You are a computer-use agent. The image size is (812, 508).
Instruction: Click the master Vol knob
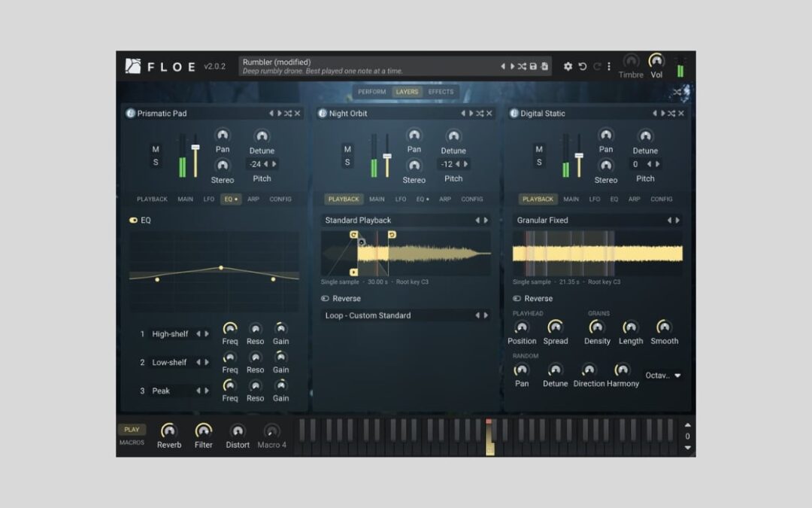[x=656, y=61]
